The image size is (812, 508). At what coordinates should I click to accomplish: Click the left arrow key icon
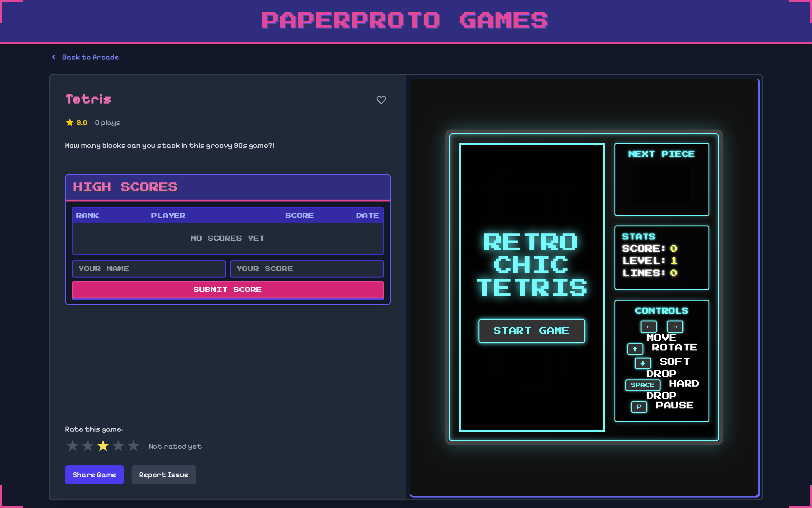648,326
